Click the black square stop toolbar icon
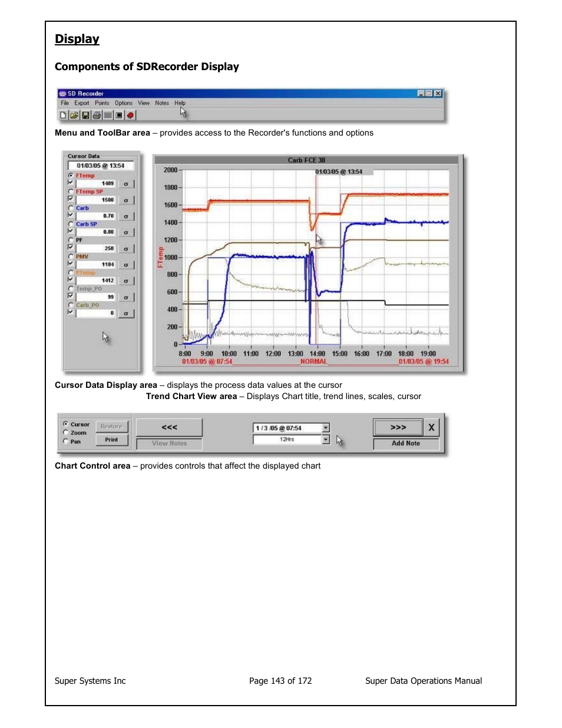This screenshot has width=562, height=728. 119,116
